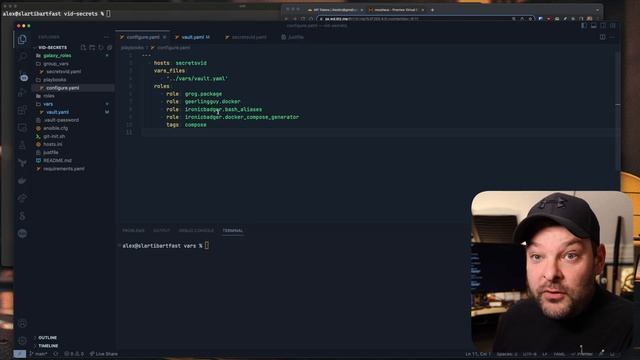This screenshot has width=640, height=360.
Task: Close the configure.yaml editor tab
Action: [x=164, y=37]
